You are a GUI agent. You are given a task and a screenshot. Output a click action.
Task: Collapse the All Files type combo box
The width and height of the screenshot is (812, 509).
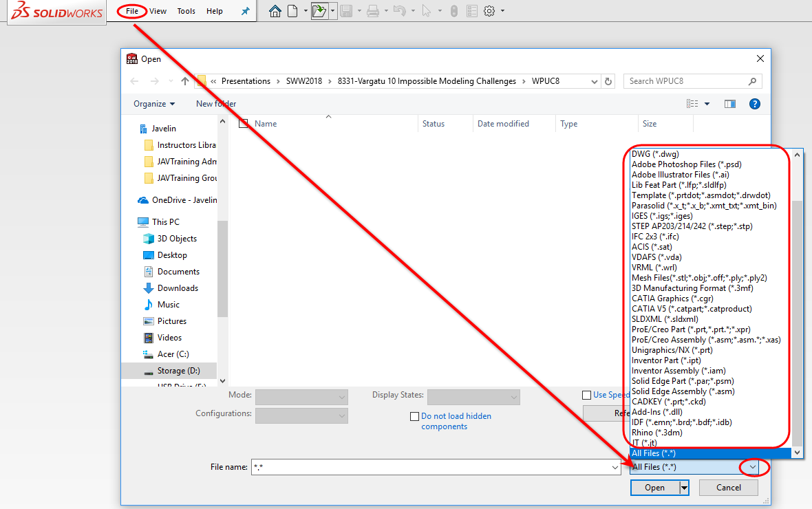pos(752,467)
